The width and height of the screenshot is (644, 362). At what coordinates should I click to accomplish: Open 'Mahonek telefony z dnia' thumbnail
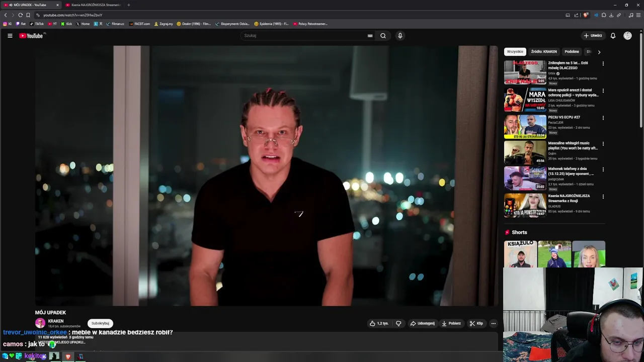point(525,178)
